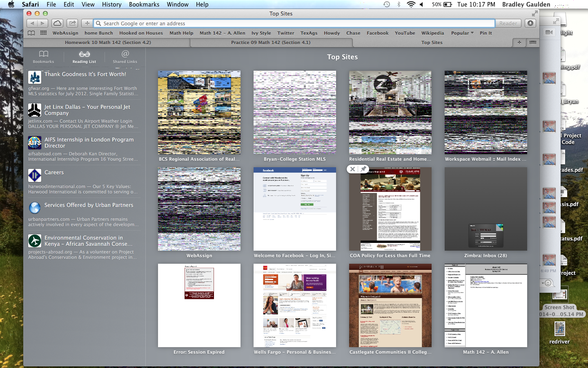
Task: Open Environmental Conservation in Kenya item
Action: 83,247
